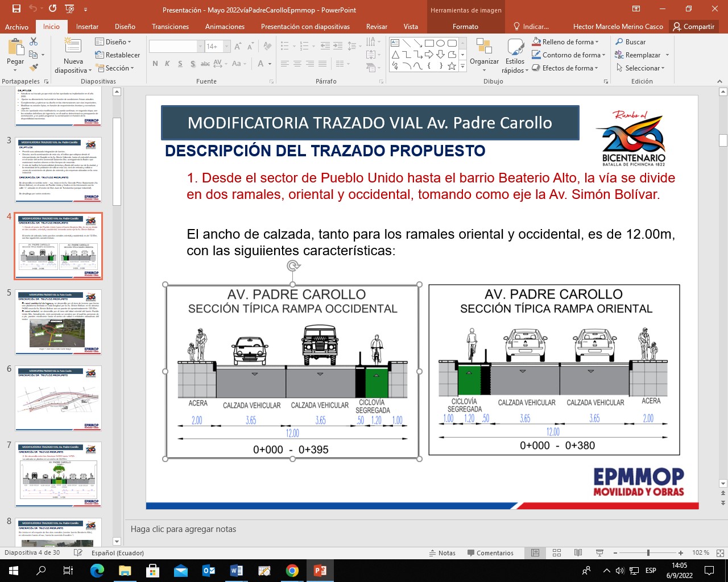The height and width of the screenshot is (582, 728).
Task: Switch to the Transiciones tab
Action: coord(170,27)
